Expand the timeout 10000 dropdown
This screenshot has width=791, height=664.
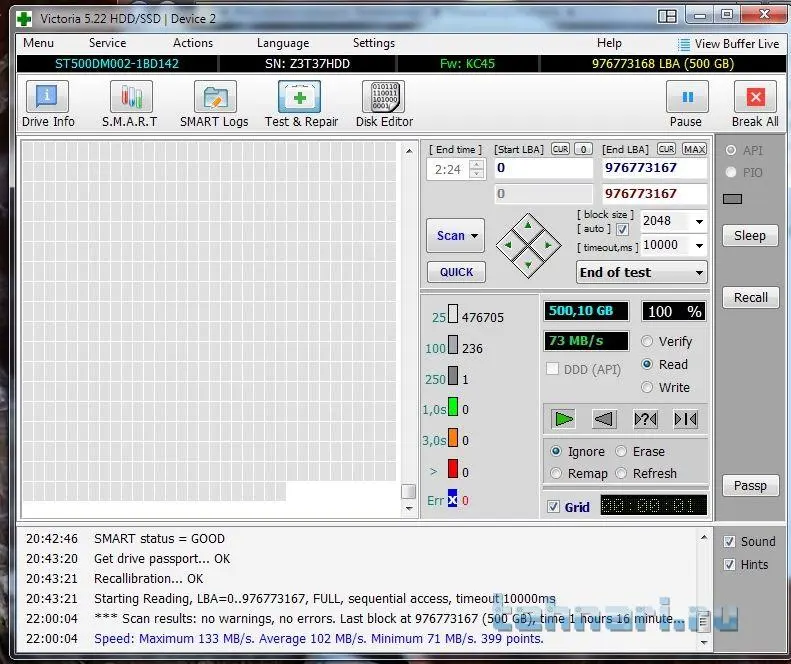click(699, 246)
